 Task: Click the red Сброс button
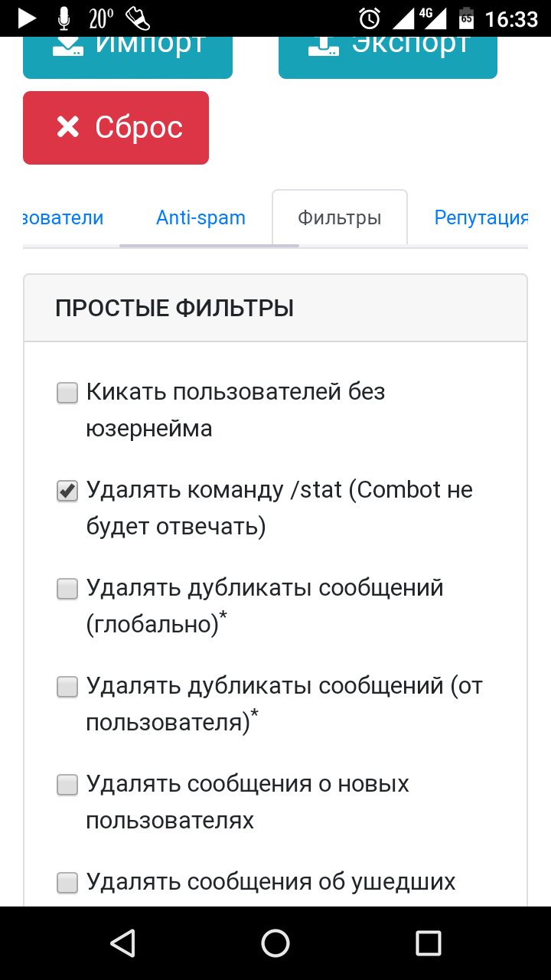pos(116,128)
